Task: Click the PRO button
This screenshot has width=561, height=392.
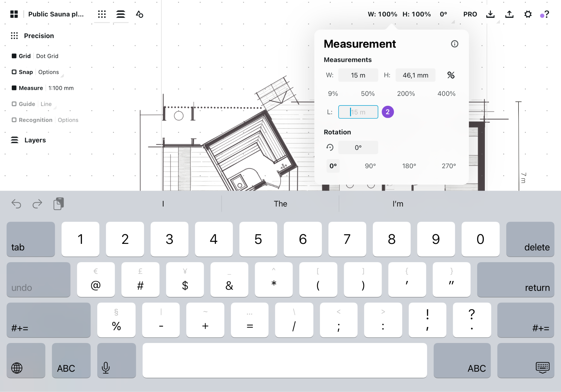Action: pyautogui.click(x=470, y=14)
